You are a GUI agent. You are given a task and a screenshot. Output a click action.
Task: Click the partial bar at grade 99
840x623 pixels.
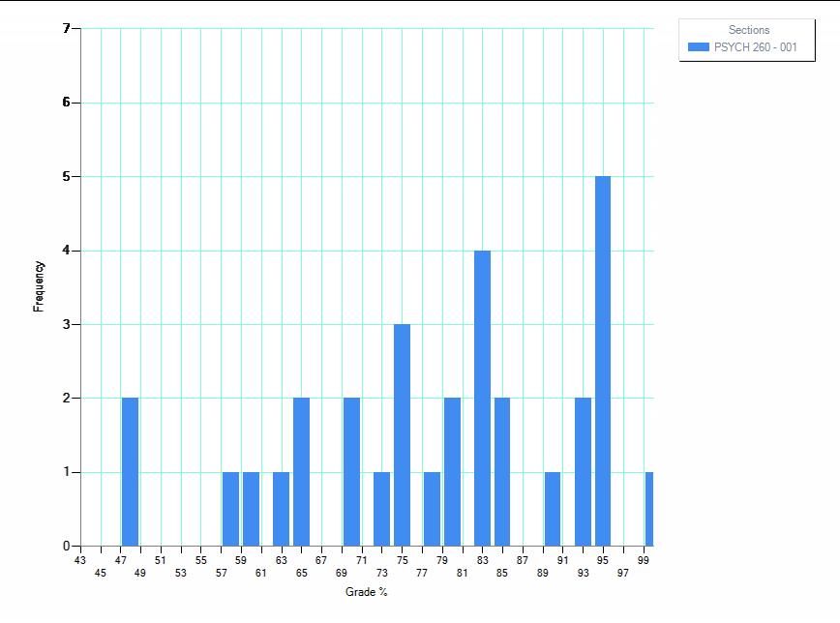pos(649,509)
